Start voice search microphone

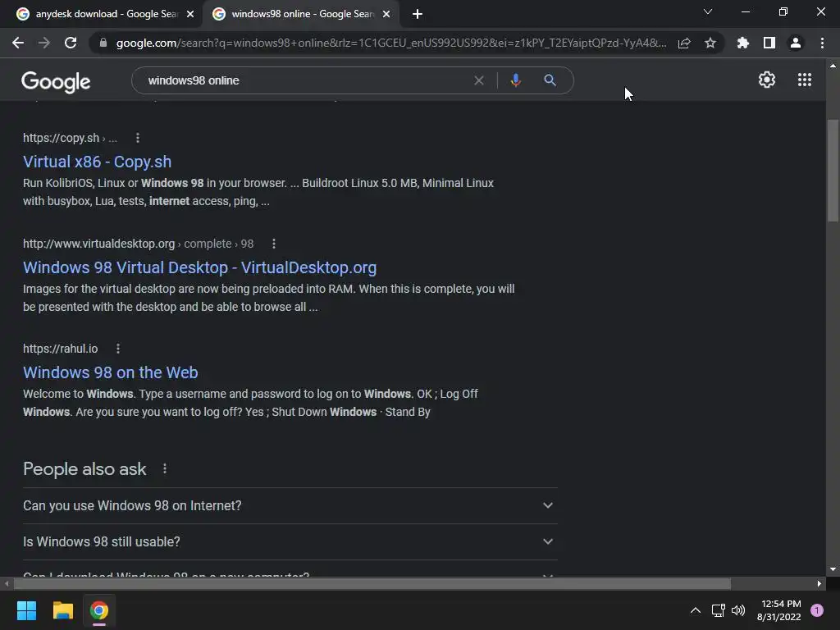(515, 80)
